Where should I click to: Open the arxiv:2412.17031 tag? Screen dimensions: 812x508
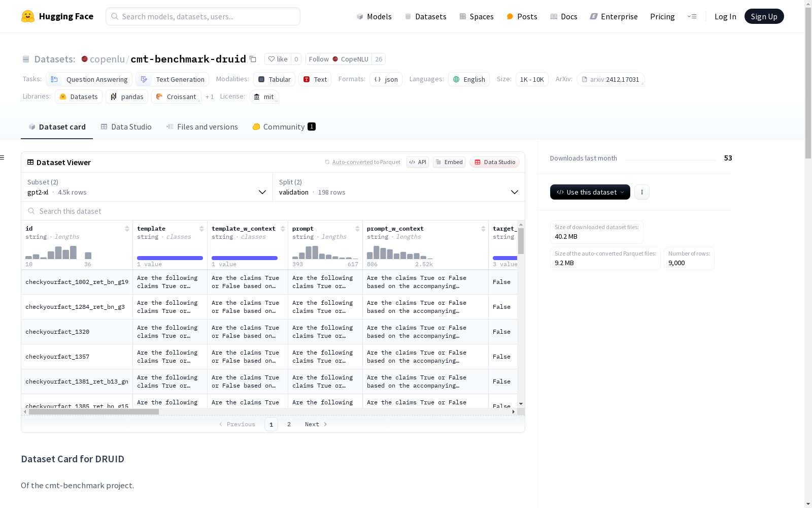pyautogui.click(x=611, y=79)
